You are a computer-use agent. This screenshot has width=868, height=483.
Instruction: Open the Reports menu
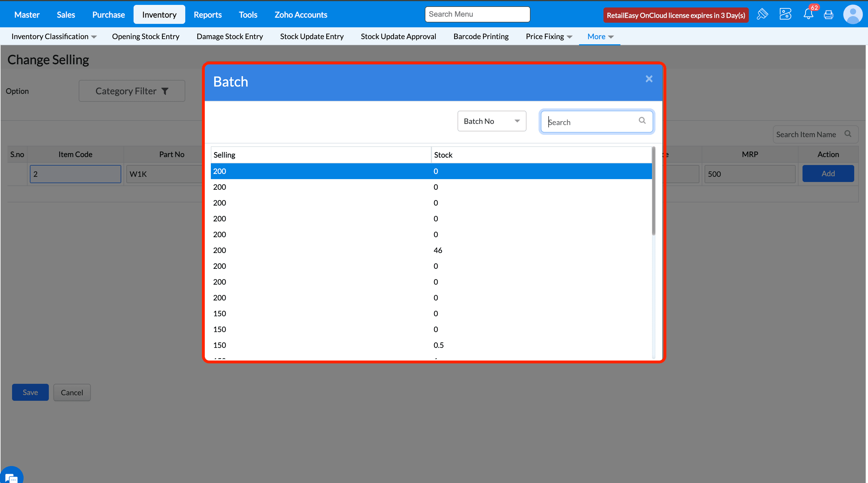coord(208,14)
